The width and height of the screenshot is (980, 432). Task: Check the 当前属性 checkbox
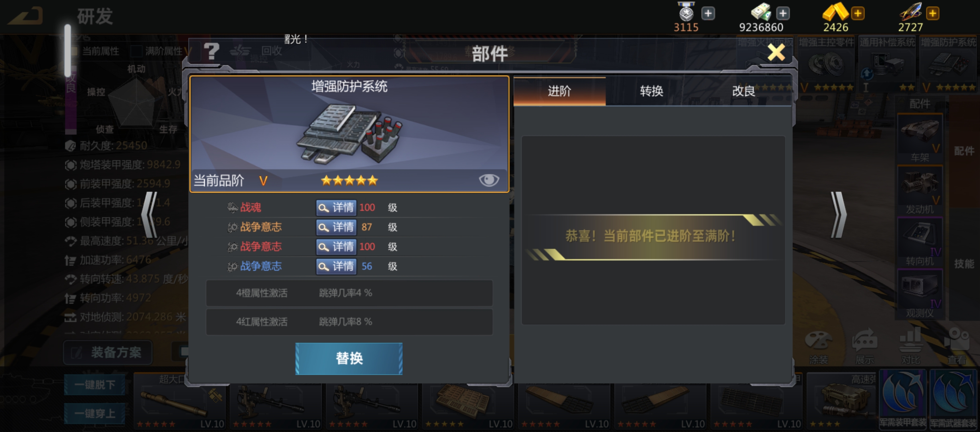[x=74, y=51]
